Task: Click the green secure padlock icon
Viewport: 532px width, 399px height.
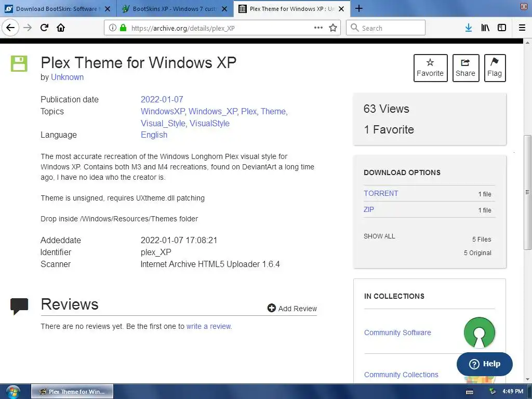Action: coord(123,28)
